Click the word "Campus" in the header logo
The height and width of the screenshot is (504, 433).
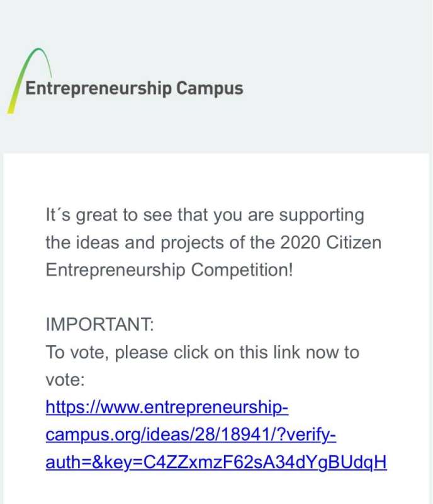[210, 88]
